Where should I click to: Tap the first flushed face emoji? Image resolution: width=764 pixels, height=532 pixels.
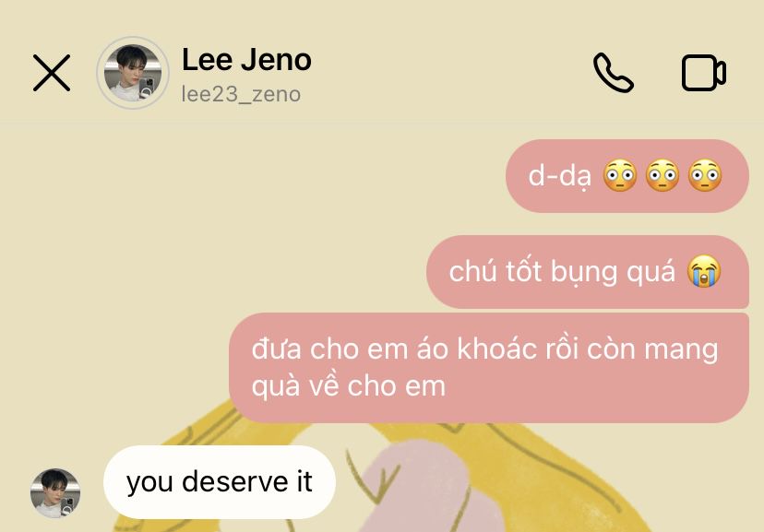620,175
